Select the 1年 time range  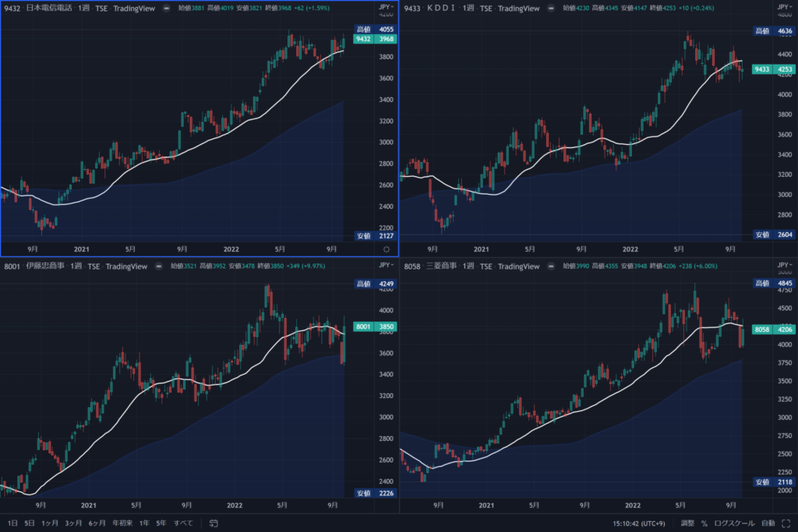pos(144,523)
